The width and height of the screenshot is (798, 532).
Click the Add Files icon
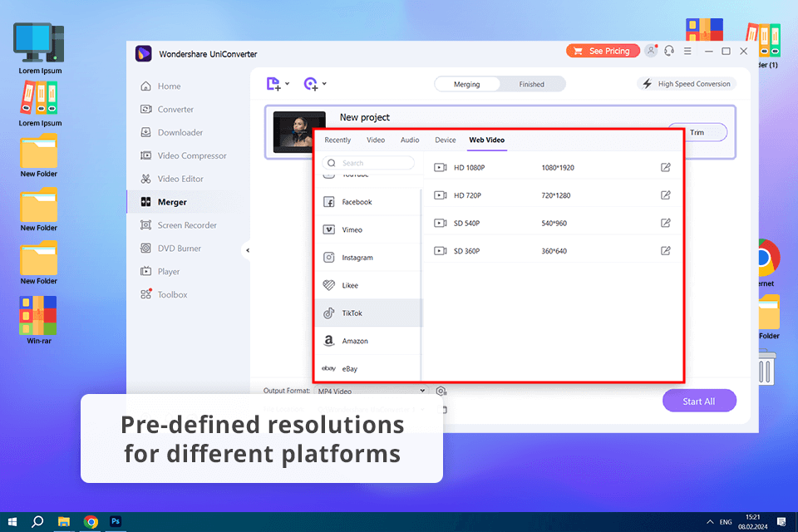pyautogui.click(x=273, y=83)
